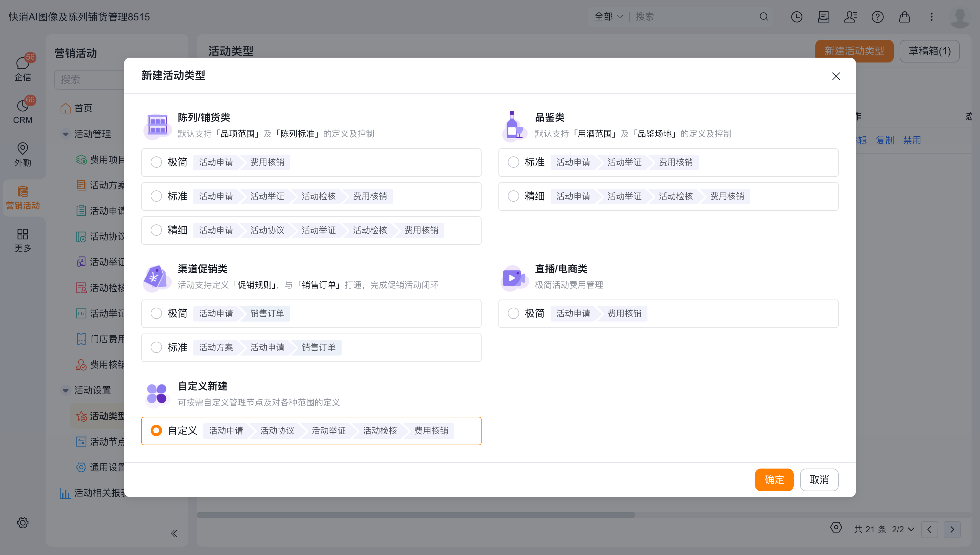Open the clock history icon in top bar
This screenshot has height=555, width=980.
point(797,17)
